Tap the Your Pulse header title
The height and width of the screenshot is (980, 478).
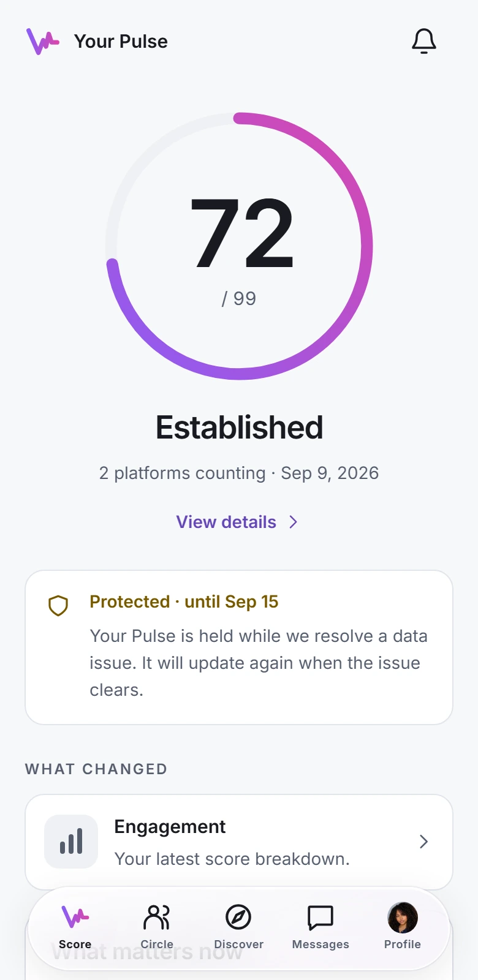(x=121, y=41)
